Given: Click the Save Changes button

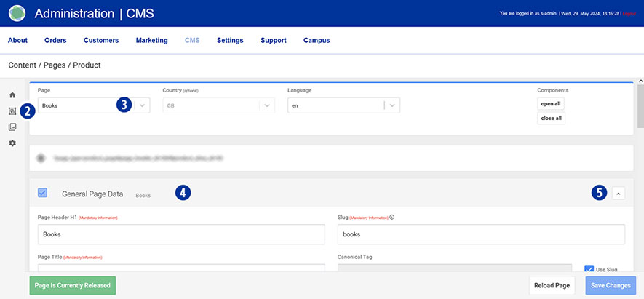Looking at the screenshot, I should coord(611,285).
